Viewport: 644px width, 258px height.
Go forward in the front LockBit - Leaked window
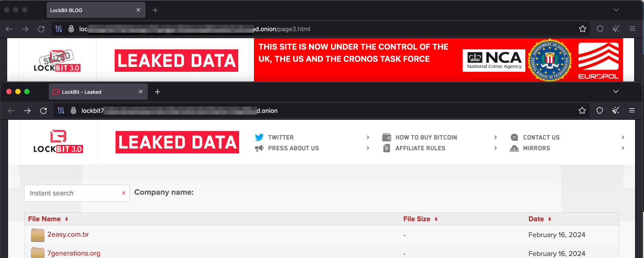point(27,111)
